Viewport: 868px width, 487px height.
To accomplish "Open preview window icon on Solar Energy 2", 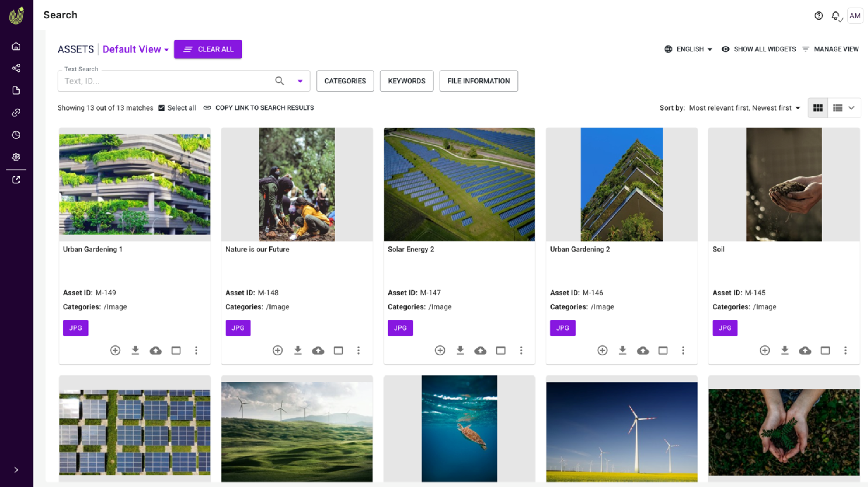I will tap(501, 350).
